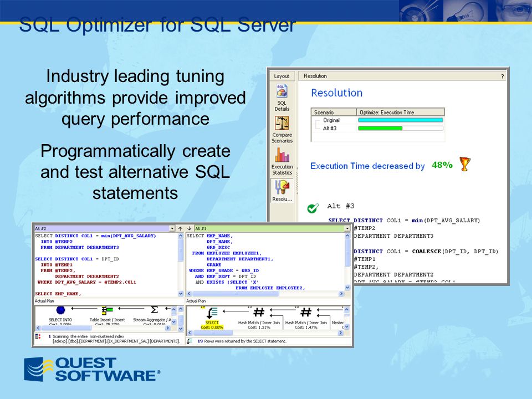Click the gold trophy icon beside 48%

[465, 164]
